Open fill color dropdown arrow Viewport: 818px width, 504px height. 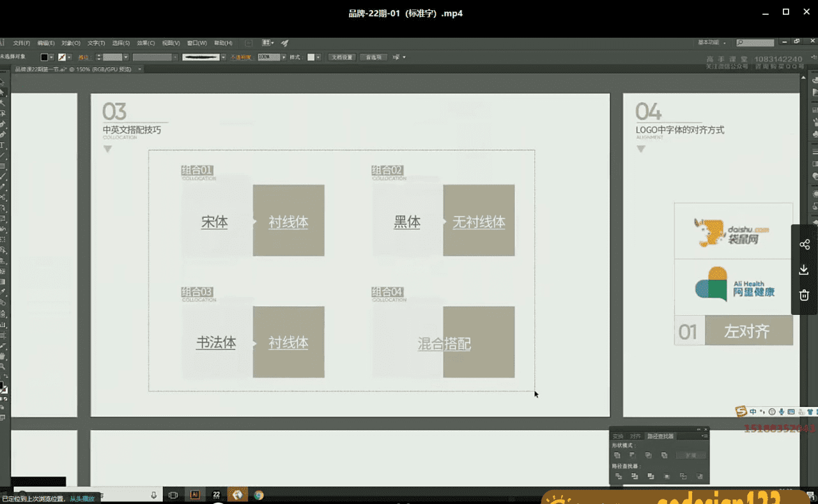51,57
